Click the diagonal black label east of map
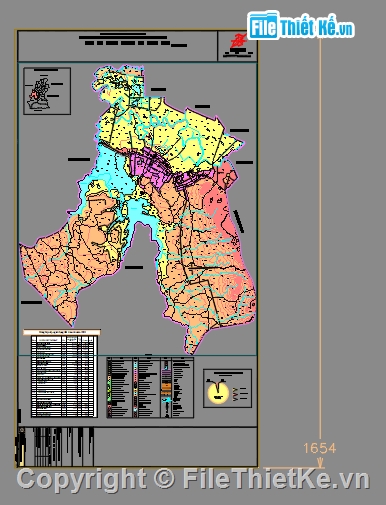The image size is (386, 505). tap(239, 221)
